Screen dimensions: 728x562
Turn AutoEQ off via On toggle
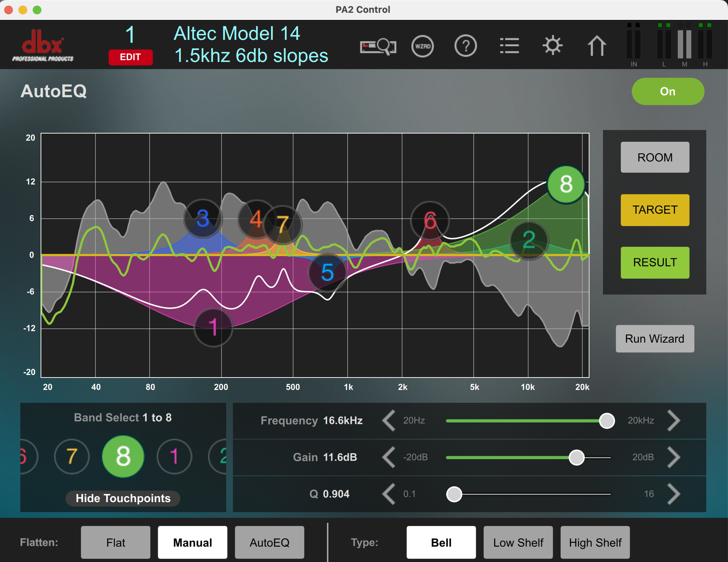point(668,92)
